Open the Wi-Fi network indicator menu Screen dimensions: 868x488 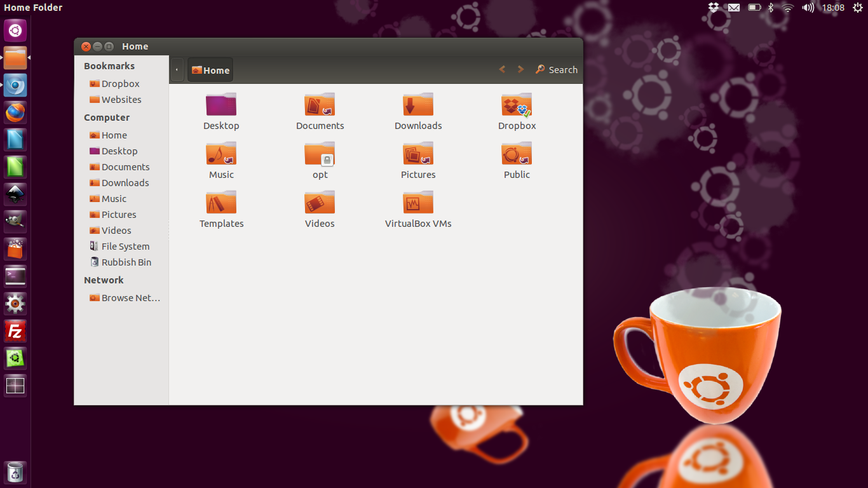click(788, 8)
